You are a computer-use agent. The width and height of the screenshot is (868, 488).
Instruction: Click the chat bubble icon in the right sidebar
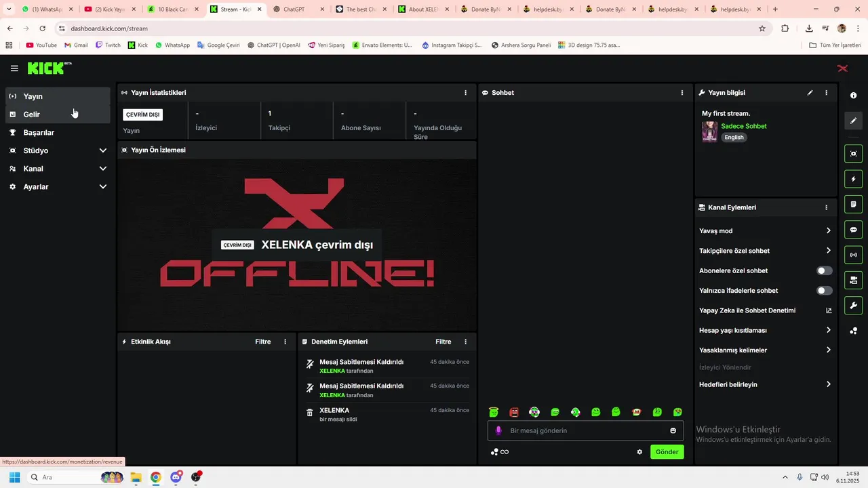(853, 230)
